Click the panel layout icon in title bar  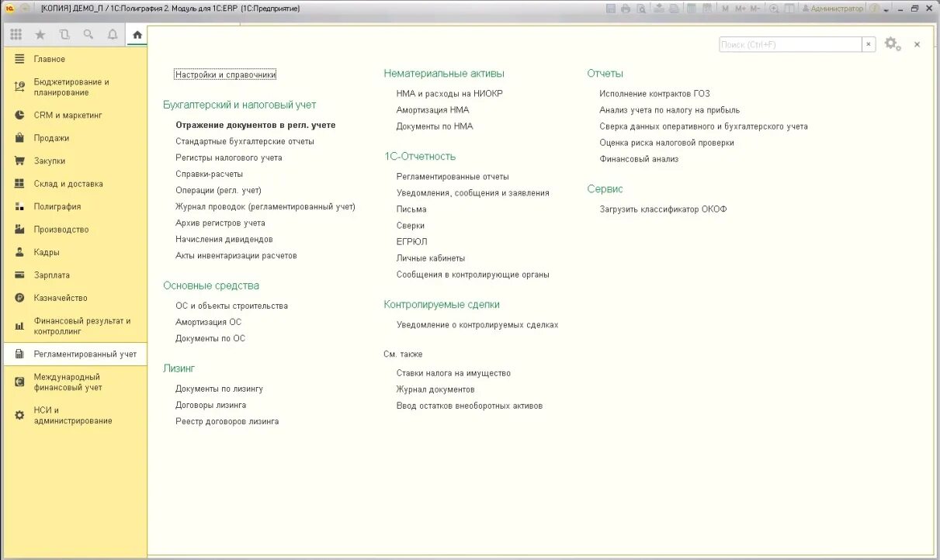[789, 9]
